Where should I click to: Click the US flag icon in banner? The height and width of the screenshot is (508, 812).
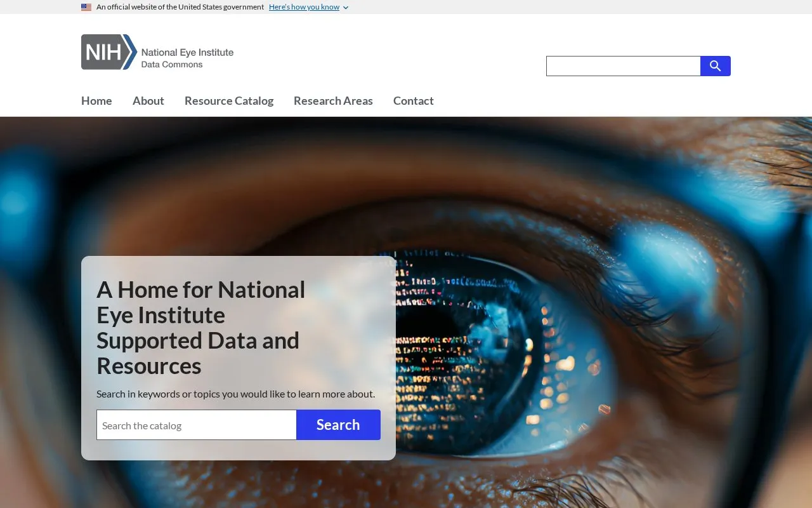[86, 7]
